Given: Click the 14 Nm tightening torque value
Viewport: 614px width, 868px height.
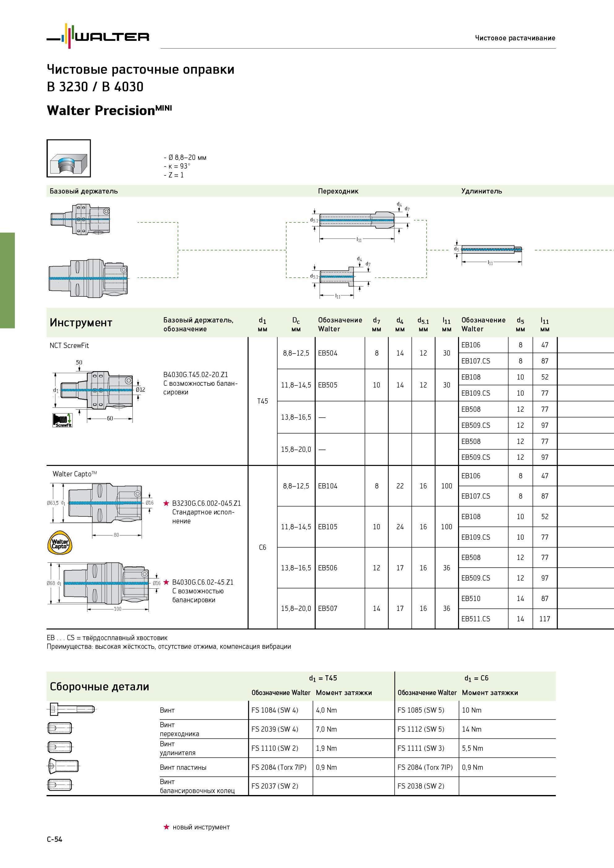Looking at the screenshot, I should (x=471, y=729).
